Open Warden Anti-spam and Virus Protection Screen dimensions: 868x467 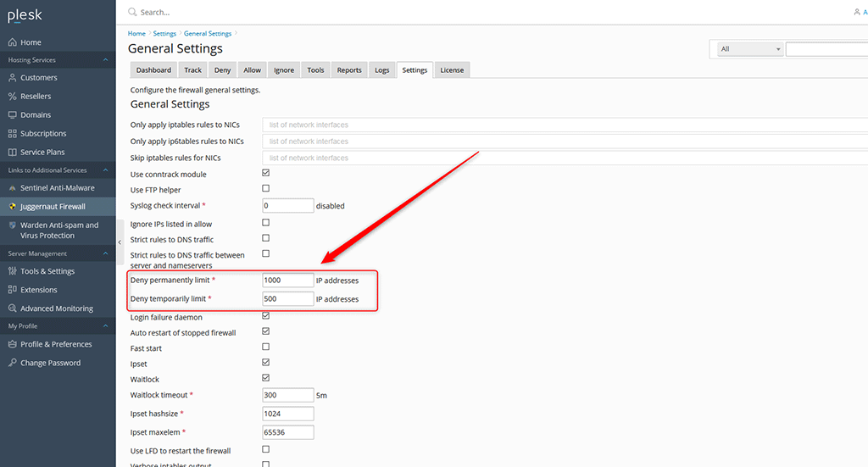(58, 231)
